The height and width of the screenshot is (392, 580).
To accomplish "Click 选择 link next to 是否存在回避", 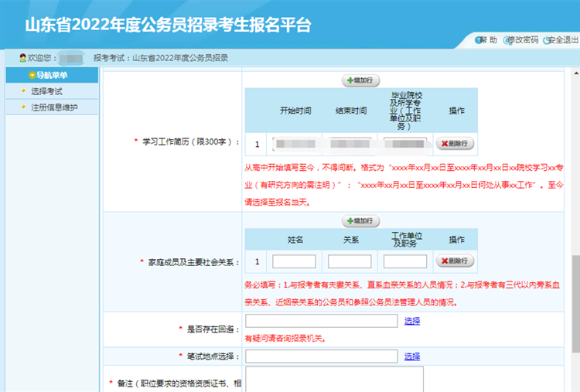I will point(412,321).
